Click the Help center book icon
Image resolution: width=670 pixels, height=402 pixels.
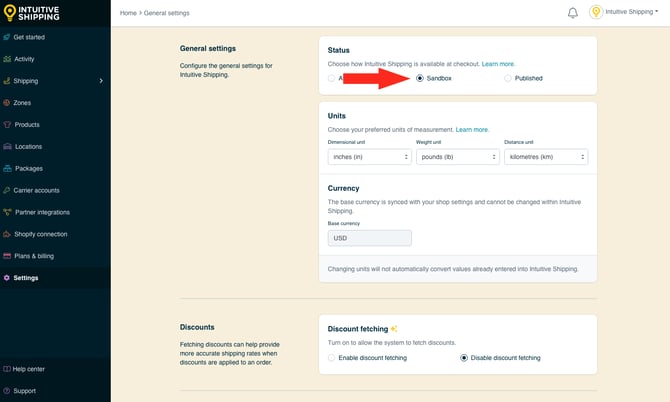[x=6, y=369]
